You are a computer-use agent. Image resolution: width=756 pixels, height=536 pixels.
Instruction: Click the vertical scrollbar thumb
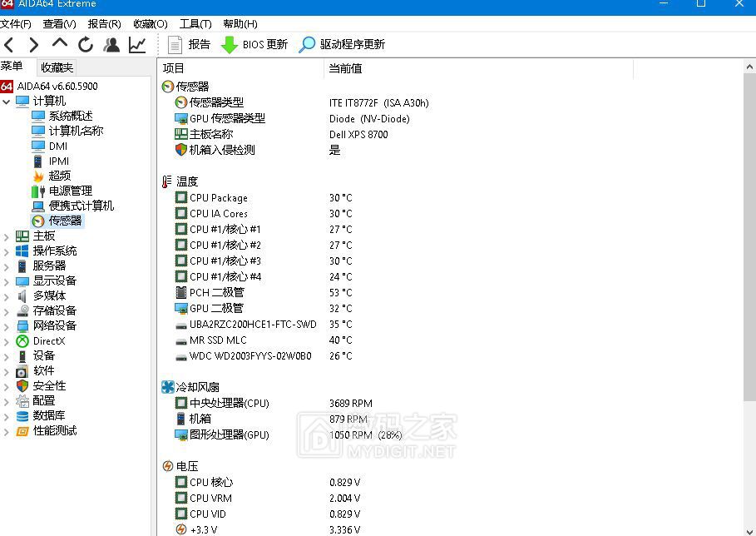pos(749,237)
